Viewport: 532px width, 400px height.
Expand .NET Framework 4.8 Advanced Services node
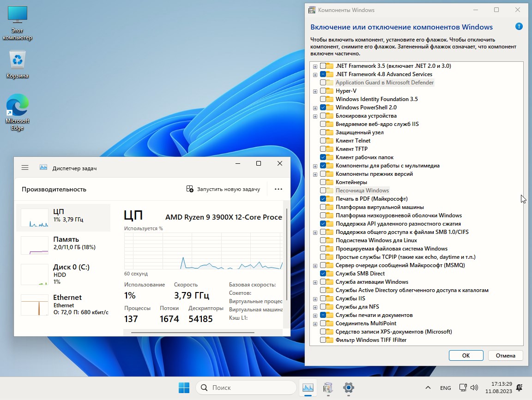[x=315, y=75]
